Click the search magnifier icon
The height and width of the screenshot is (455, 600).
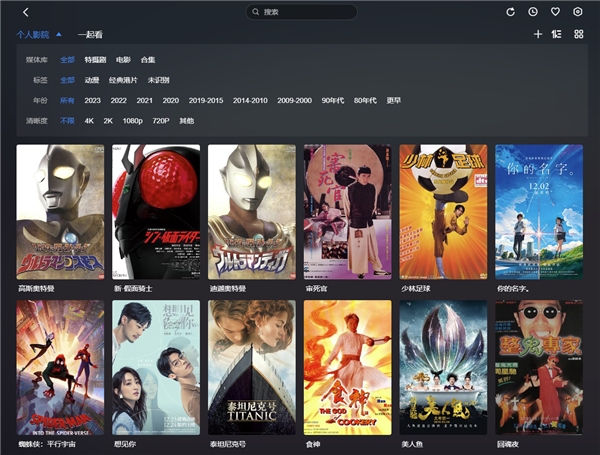[x=256, y=12]
